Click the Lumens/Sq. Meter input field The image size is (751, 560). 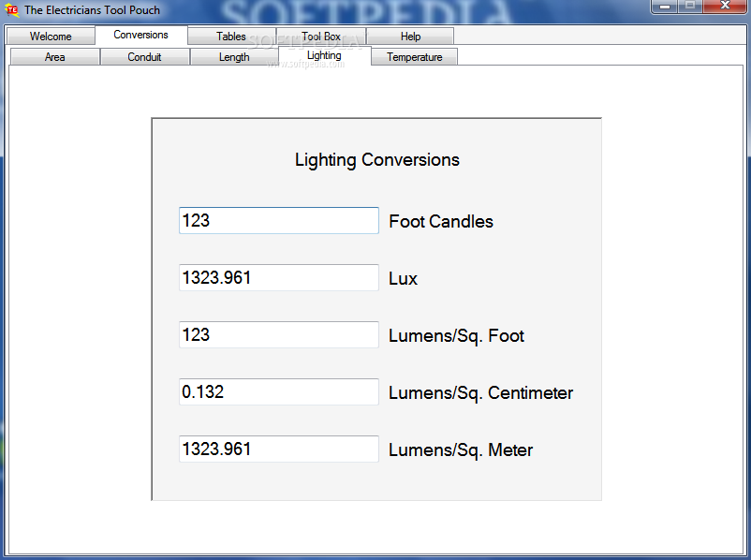tap(279, 449)
